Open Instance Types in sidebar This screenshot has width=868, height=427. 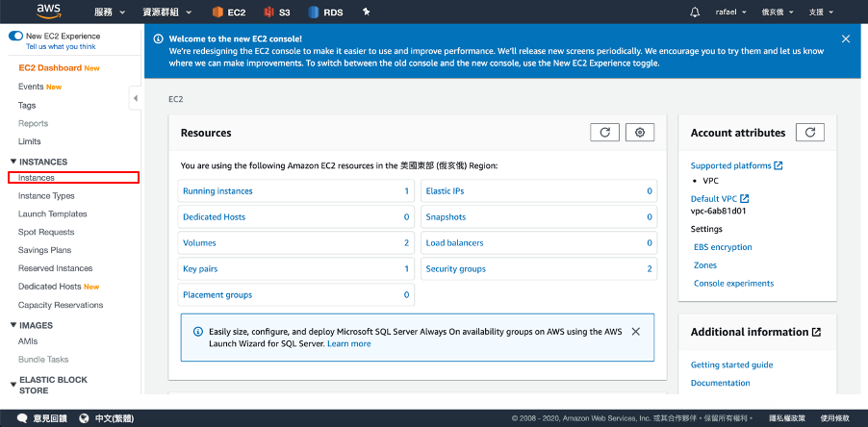click(46, 196)
